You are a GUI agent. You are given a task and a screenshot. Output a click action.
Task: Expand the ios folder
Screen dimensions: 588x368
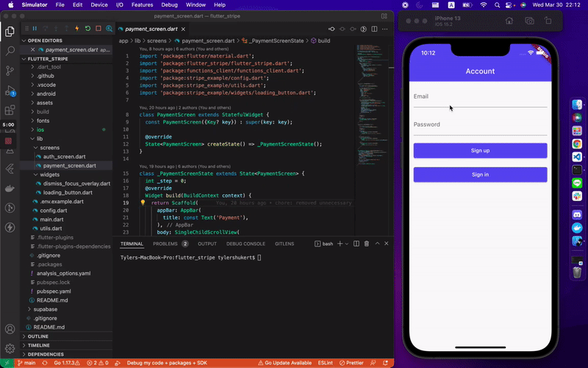40,130
